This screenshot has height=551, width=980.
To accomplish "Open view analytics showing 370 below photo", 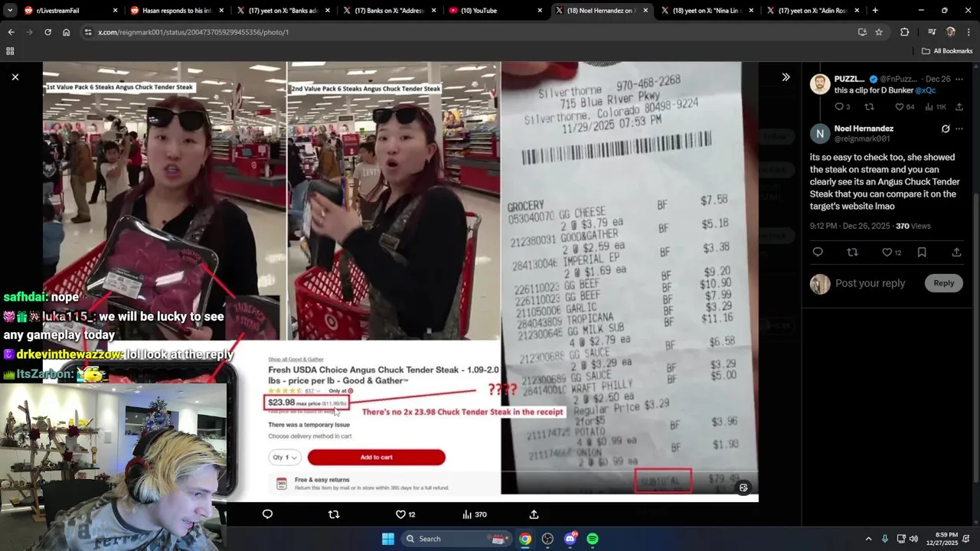I will pyautogui.click(x=475, y=514).
